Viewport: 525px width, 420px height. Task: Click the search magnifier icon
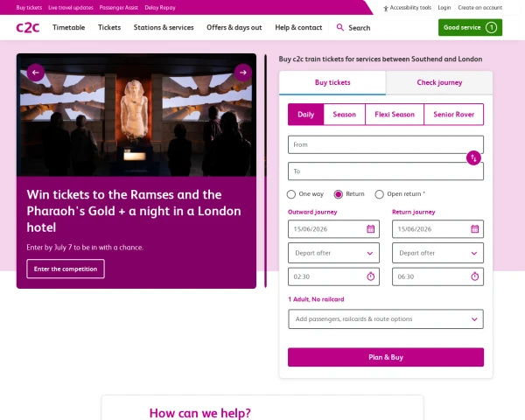(339, 27)
